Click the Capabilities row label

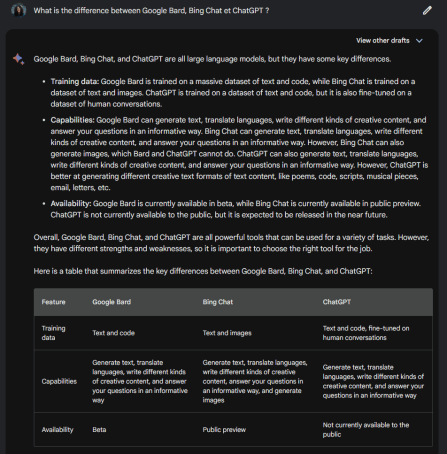click(x=59, y=381)
